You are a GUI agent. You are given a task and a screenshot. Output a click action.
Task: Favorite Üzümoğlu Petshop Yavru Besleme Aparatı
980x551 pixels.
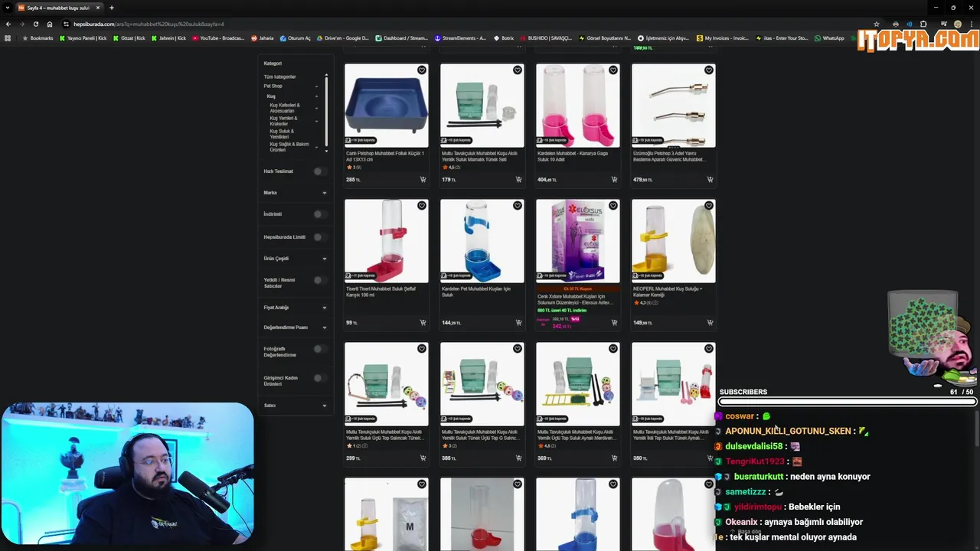pyautogui.click(x=709, y=70)
